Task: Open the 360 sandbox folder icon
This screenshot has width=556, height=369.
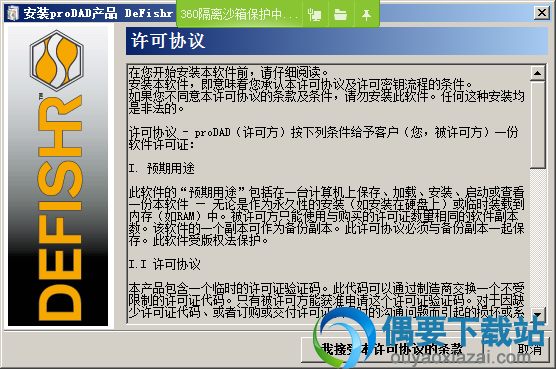Action: [x=340, y=15]
